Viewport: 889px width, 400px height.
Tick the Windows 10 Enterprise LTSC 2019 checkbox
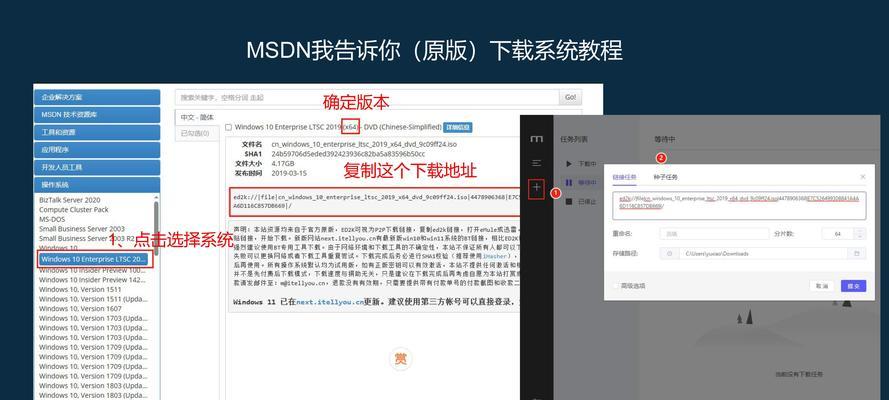[228, 127]
